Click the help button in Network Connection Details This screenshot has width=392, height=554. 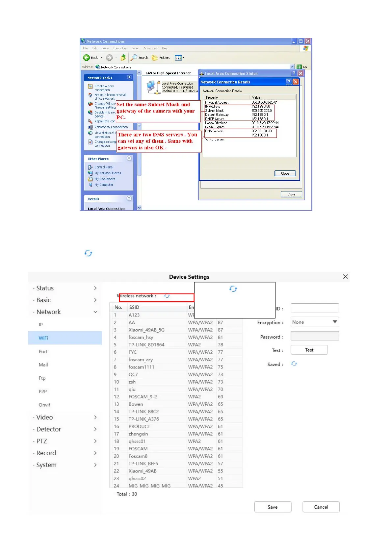[289, 82]
